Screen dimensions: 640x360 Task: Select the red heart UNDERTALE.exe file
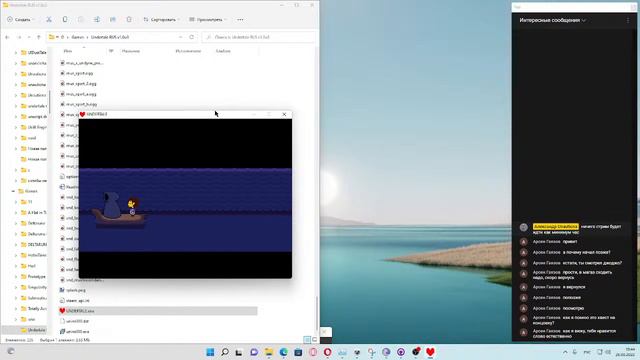(158, 311)
